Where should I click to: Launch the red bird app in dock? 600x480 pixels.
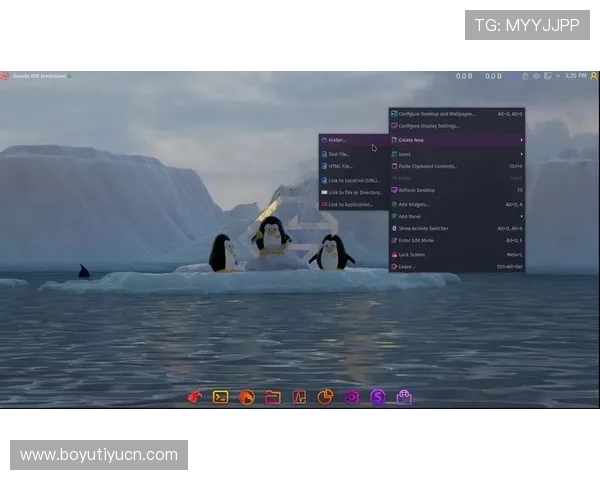[194, 397]
